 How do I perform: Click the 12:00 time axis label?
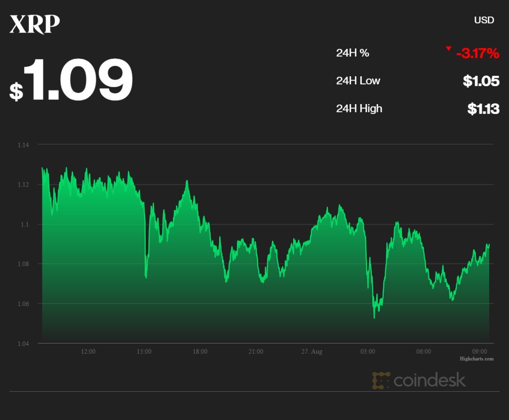coord(88,352)
